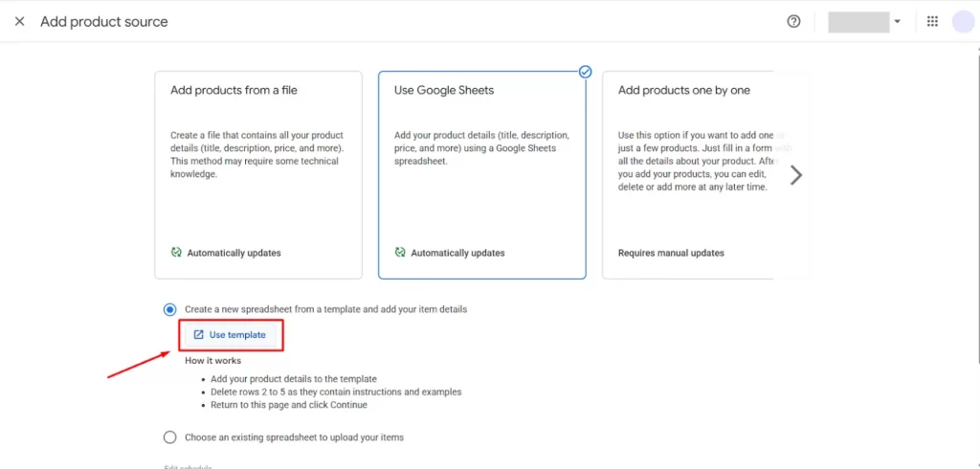
Task: Click the sync icon on Use Google Sheets card
Action: 400,253
